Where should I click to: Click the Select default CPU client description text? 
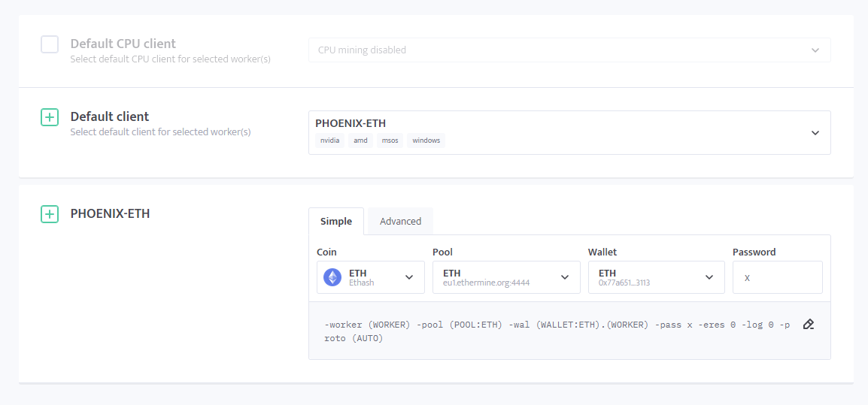tap(171, 59)
